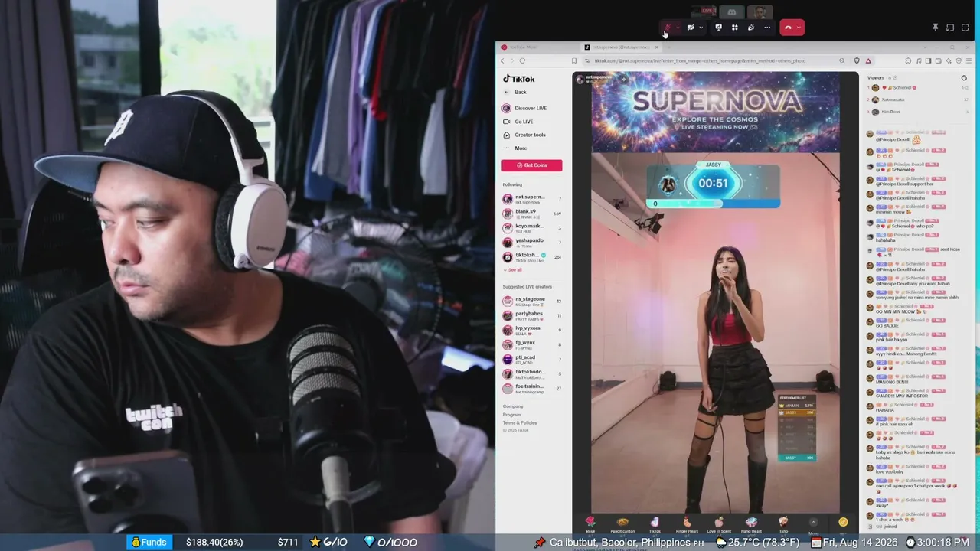Viewport: 980px width, 551px height.
Task: Enter fullscreen for the call window
Action: coord(965,28)
